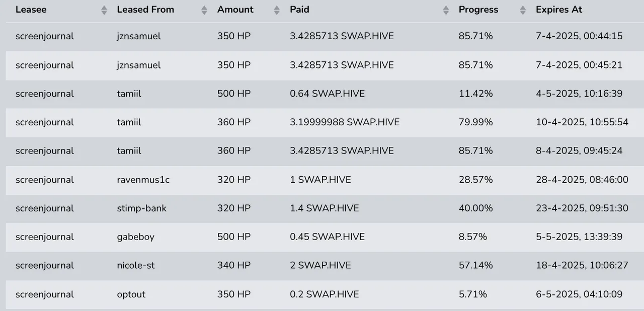Click the sort arrows after Paid header
Viewport: 644px width, 311px height.
[446, 10]
